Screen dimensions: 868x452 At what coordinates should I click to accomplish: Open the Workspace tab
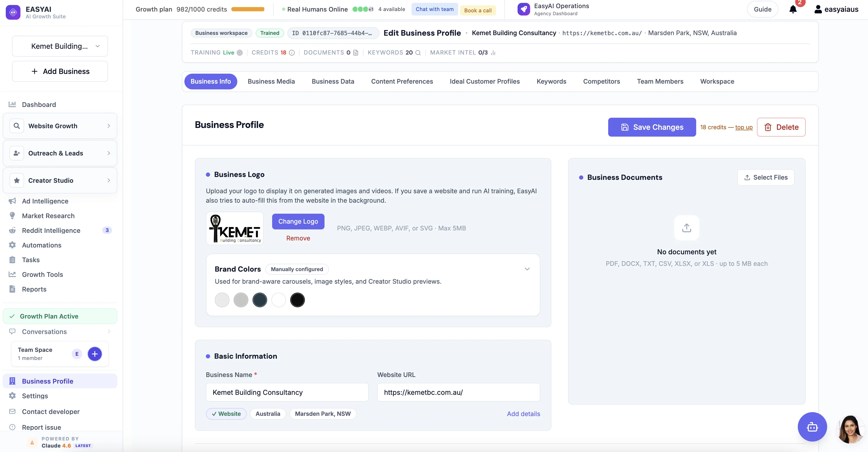pyautogui.click(x=717, y=81)
